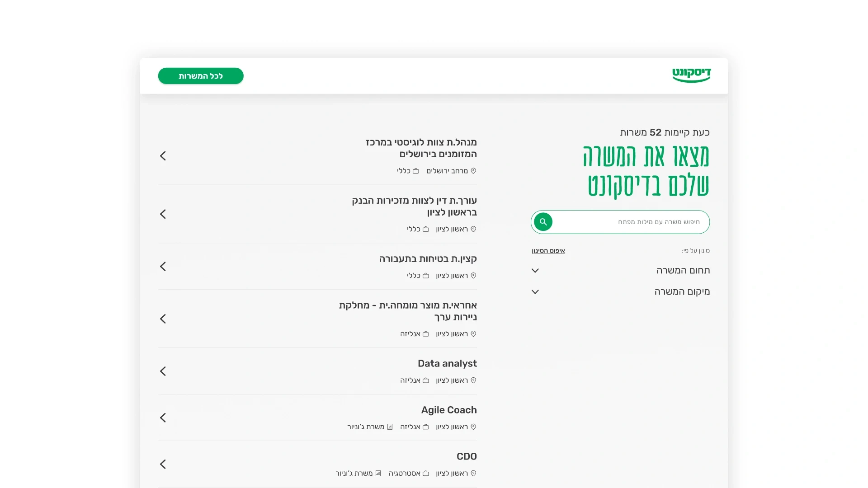868x488 pixels.
Task: Click the איפוס הסינון reset link
Action: (x=548, y=251)
